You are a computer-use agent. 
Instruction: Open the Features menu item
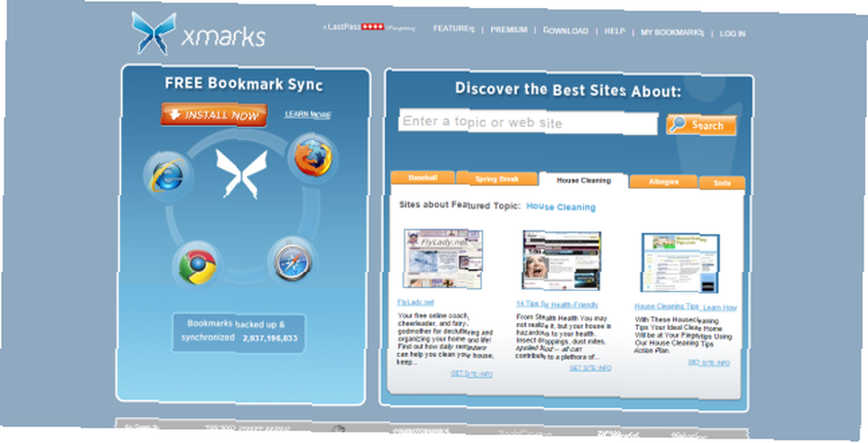tap(454, 29)
